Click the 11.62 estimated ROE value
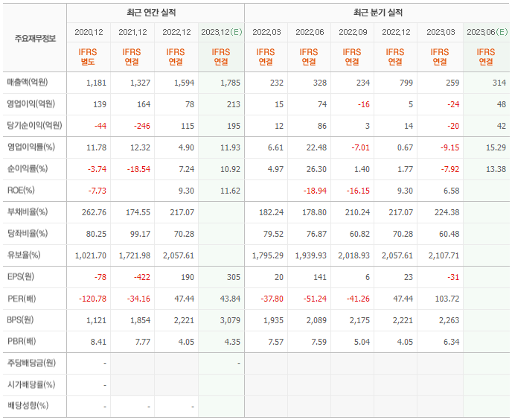Viewport: 512px width, 420px height. [x=230, y=191]
